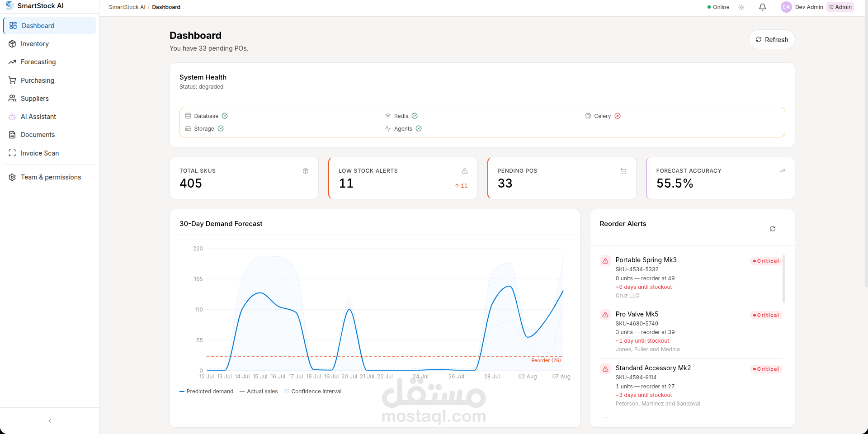Image resolution: width=868 pixels, height=434 pixels.
Task: Click the Standard Accessory Mk2 alert icon
Action: pyautogui.click(x=605, y=369)
